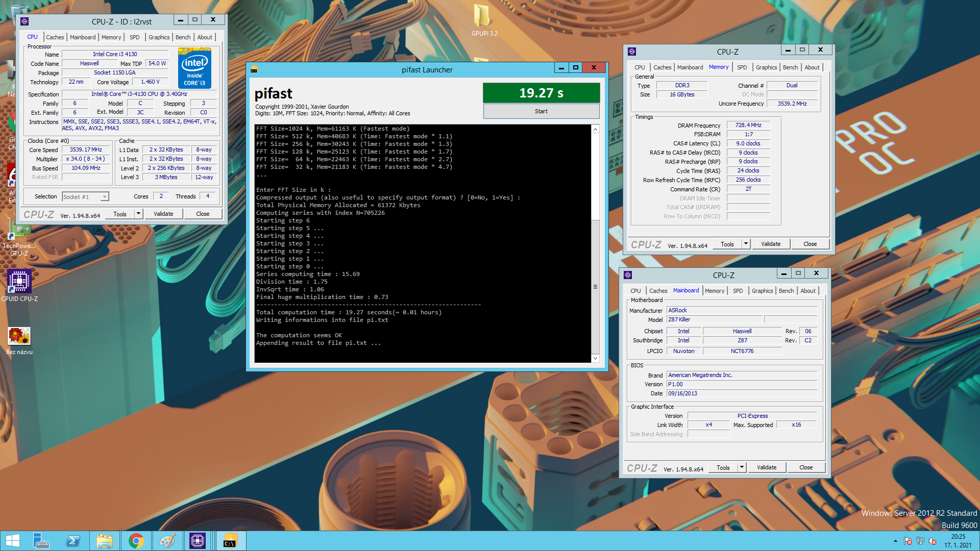Viewport: 980px width, 551px height.
Task: Click Validate in the Mainboard CPU-Z window
Action: click(x=767, y=467)
